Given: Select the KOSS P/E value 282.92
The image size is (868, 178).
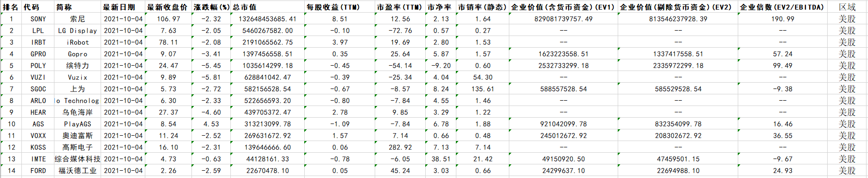Looking at the screenshot, I should (x=400, y=147).
